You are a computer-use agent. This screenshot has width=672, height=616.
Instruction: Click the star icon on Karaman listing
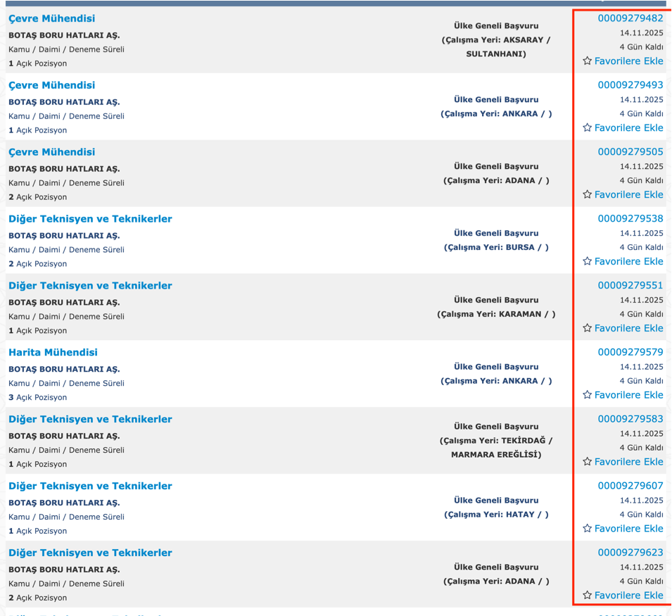point(587,329)
